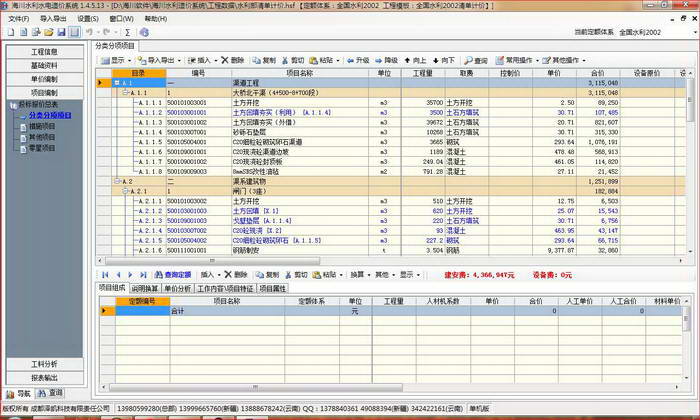Click the 向上 move up arrow
700x420 pixels.
click(x=407, y=60)
